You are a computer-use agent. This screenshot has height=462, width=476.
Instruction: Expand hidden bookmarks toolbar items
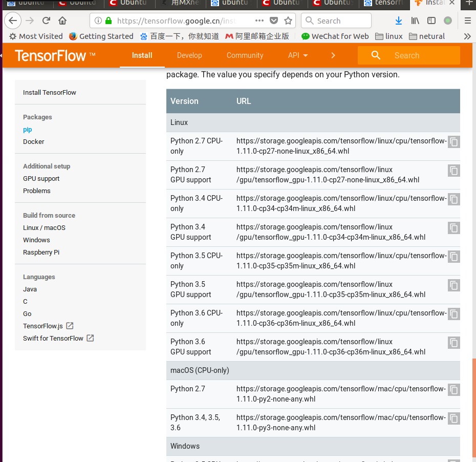pos(467,36)
